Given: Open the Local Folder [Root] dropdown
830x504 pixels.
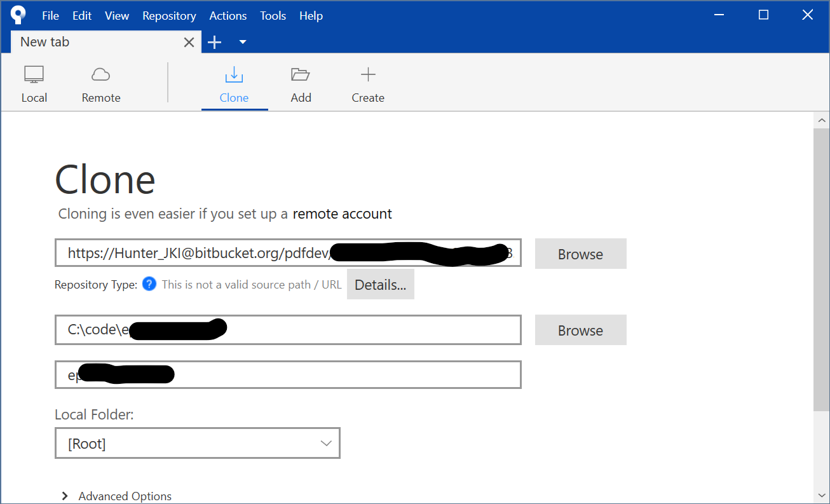Looking at the screenshot, I should [198, 443].
